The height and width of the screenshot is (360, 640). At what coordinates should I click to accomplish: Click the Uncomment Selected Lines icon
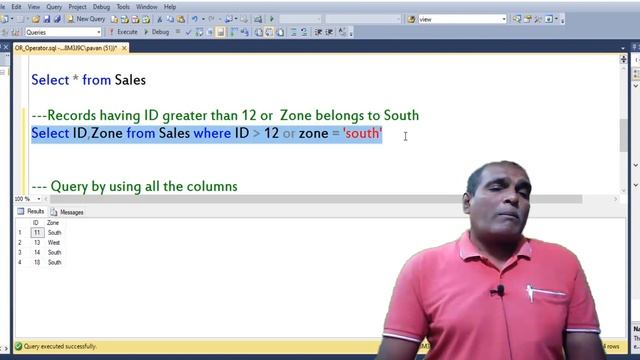click(x=304, y=32)
